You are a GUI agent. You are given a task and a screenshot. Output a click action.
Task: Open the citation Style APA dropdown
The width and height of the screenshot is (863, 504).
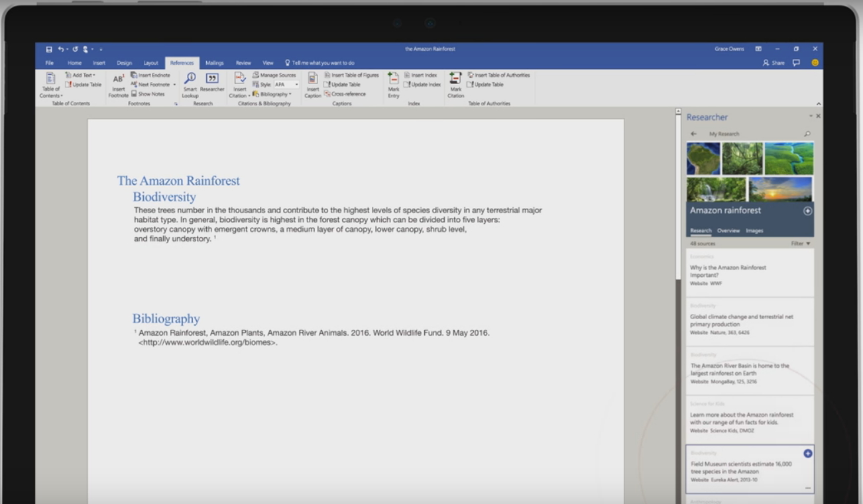click(296, 85)
